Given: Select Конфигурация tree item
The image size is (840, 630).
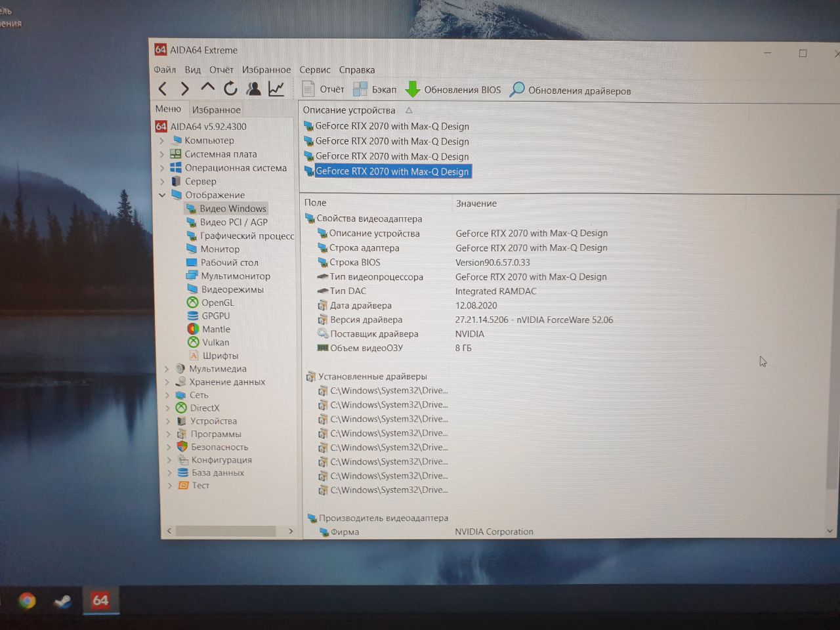Looking at the screenshot, I should coord(215,460).
